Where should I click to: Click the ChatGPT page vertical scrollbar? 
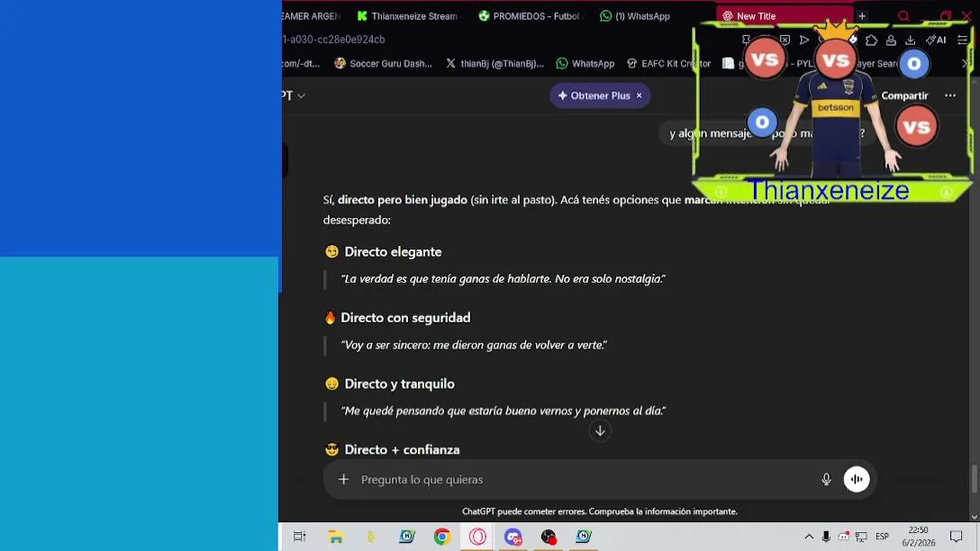(975, 480)
